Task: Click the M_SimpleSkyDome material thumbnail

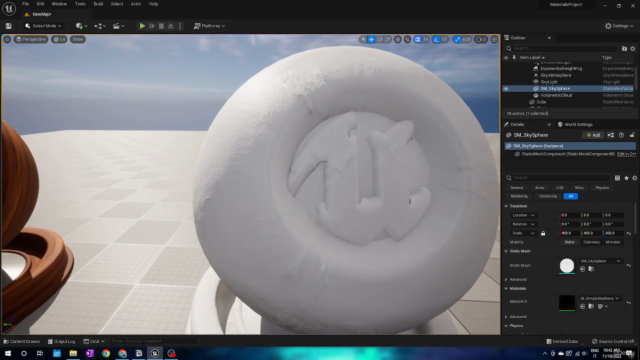Action: (567, 302)
